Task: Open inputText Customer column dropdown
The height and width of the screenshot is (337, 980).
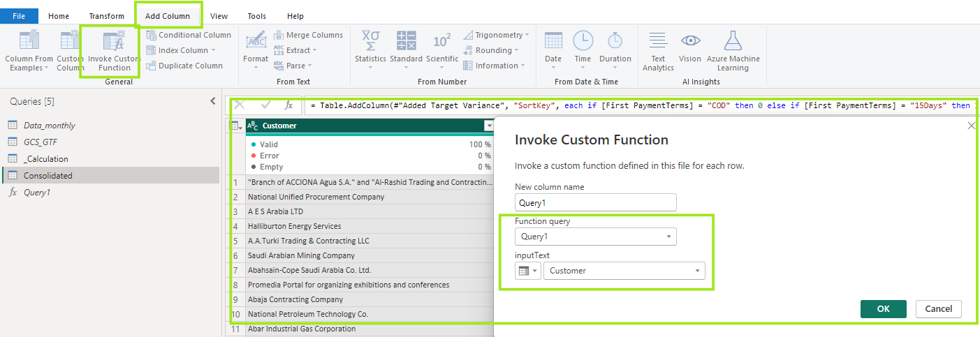Action: pyautogui.click(x=624, y=271)
